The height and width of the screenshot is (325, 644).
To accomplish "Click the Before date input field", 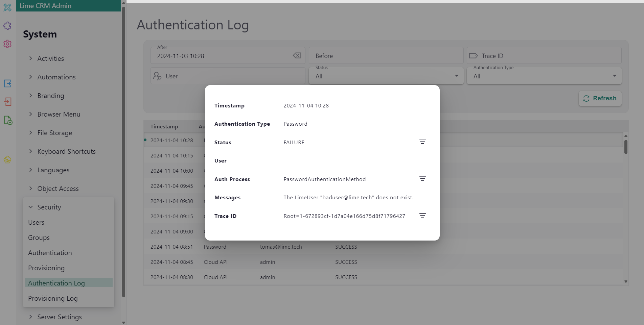I will pos(386,56).
